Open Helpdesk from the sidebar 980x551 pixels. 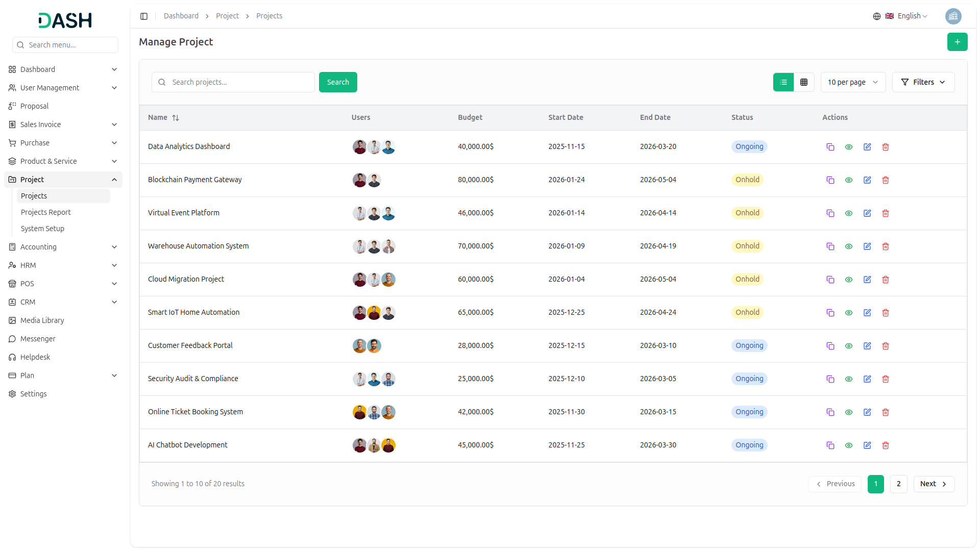pos(35,357)
